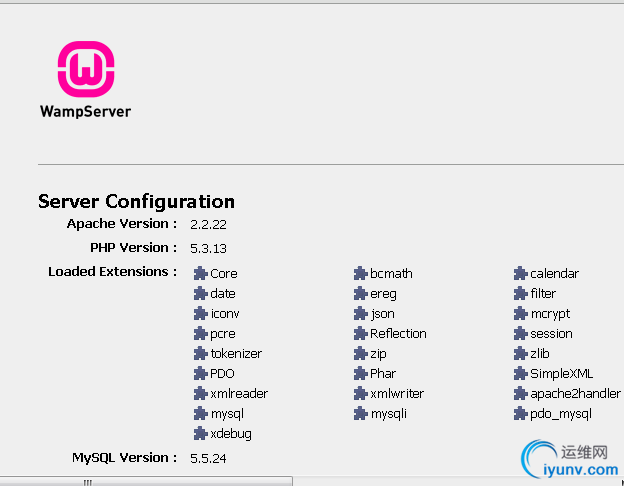Click the puzzle icon beside Phar
Viewport: 624px width, 486px height.
pyautogui.click(x=361, y=373)
